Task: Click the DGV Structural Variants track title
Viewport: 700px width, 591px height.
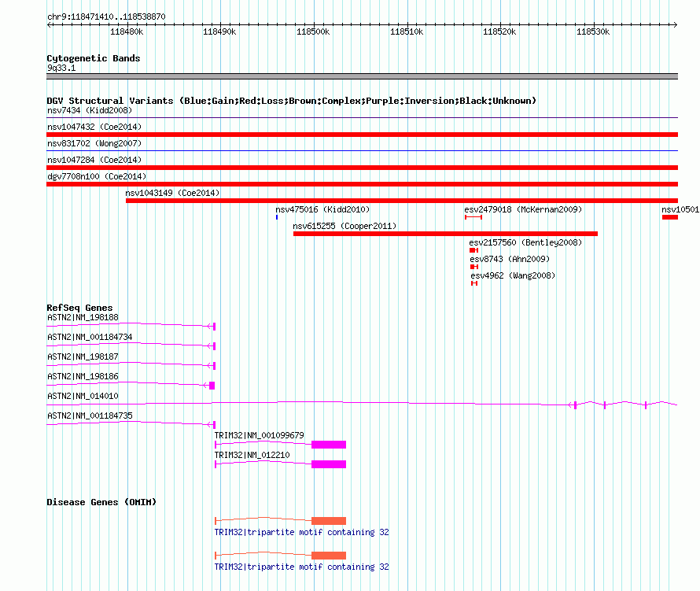Action: (291, 101)
